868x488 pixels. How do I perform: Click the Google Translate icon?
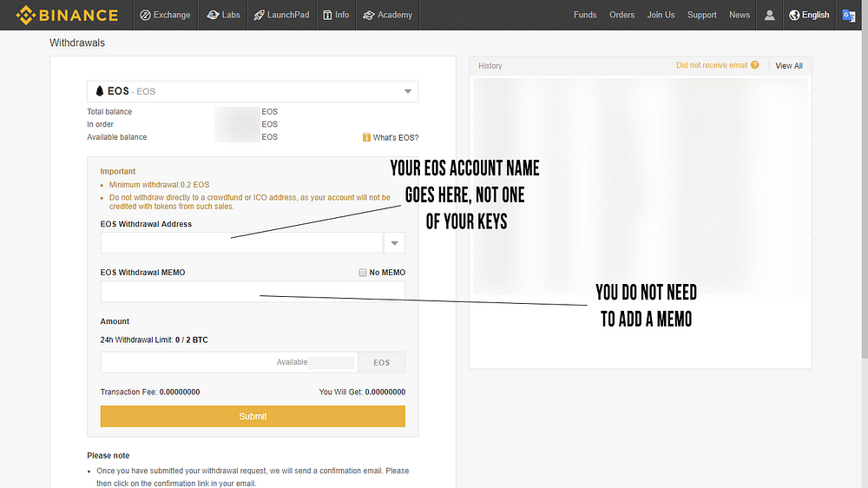pyautogui.click(x=849, y=16)
